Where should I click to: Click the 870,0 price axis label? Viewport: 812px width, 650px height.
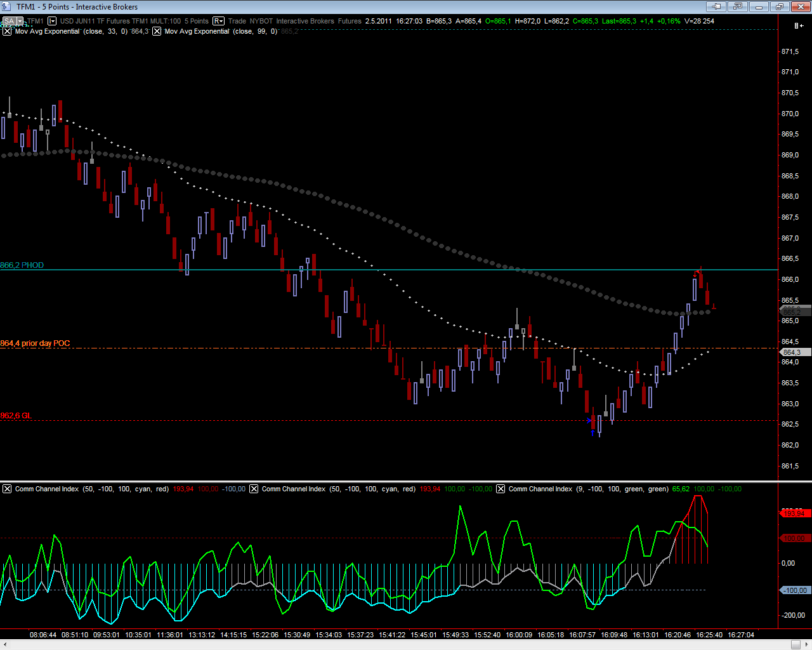(790, 114)
